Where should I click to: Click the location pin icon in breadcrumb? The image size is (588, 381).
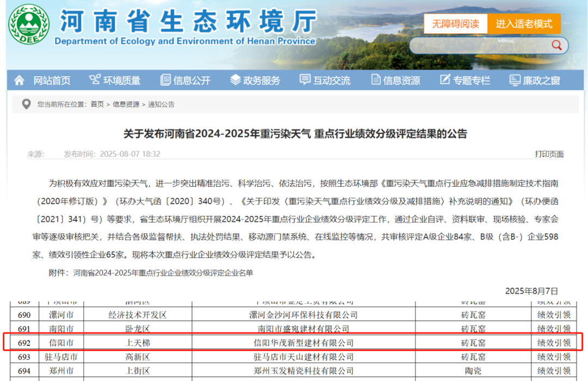pos(26,105)
